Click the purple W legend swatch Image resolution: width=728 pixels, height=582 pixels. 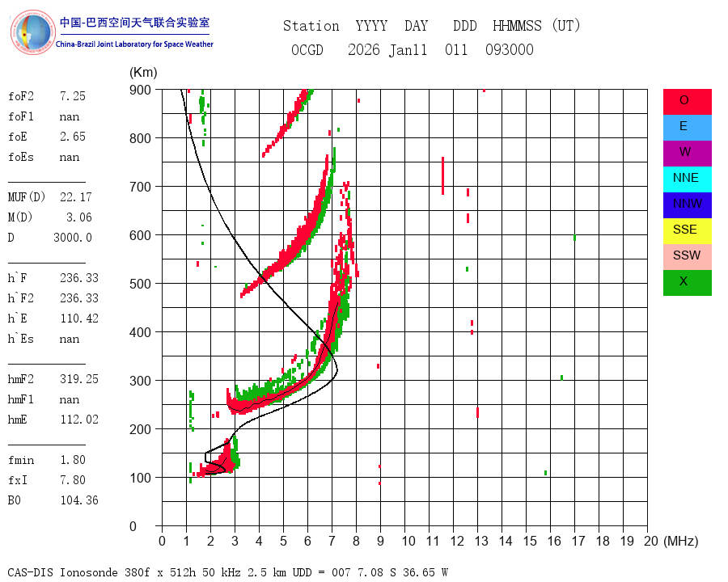tap(687, 153)
